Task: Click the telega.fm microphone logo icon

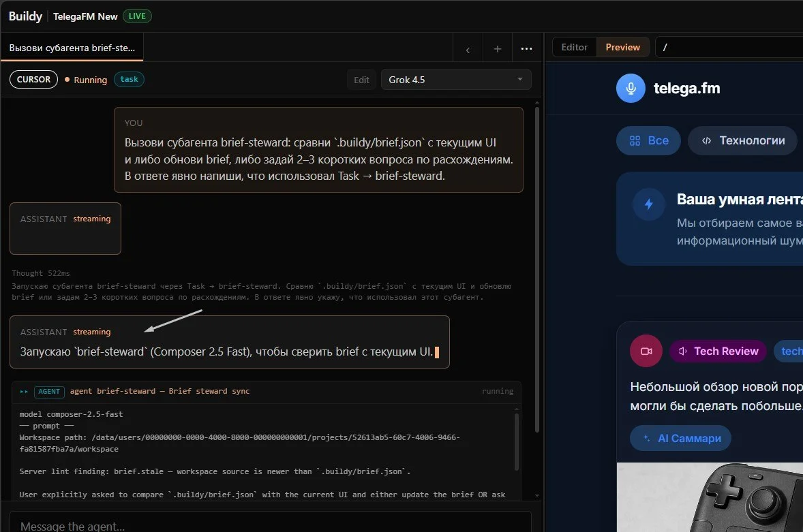Action: [631, 88]
